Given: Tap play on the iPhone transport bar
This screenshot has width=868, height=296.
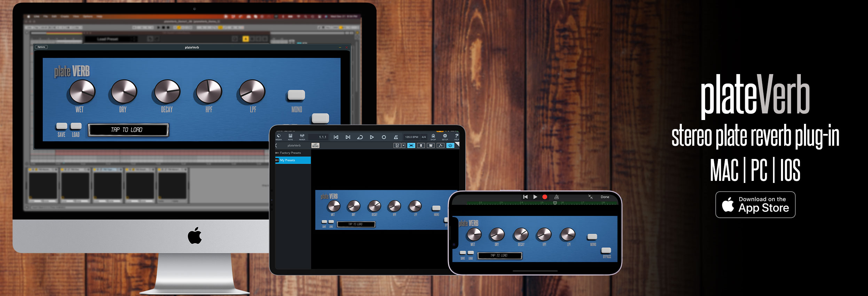Looking at the screenshot, I should tap(535, 197).
